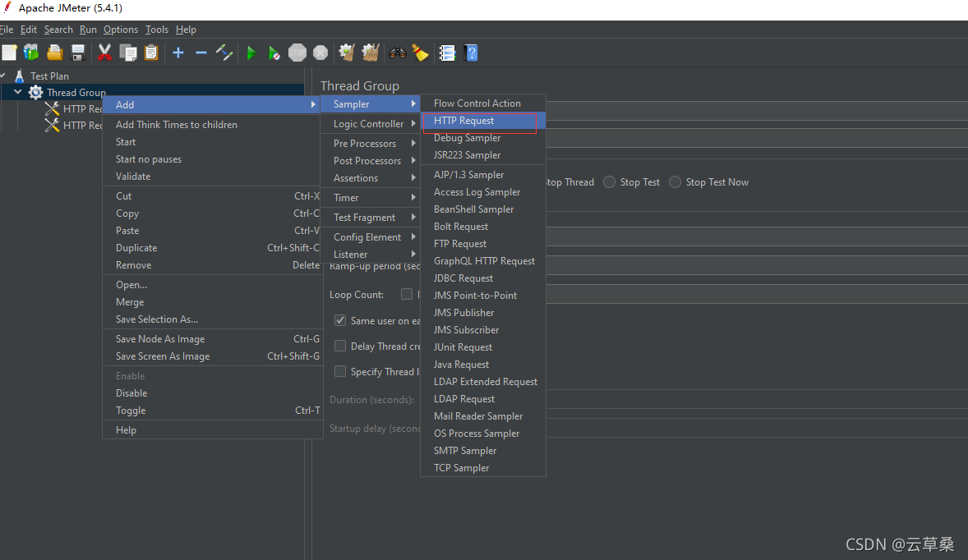Click the Thread Group gear icon
The width and height of the screenshot is (968, 560).
point(36,93)
